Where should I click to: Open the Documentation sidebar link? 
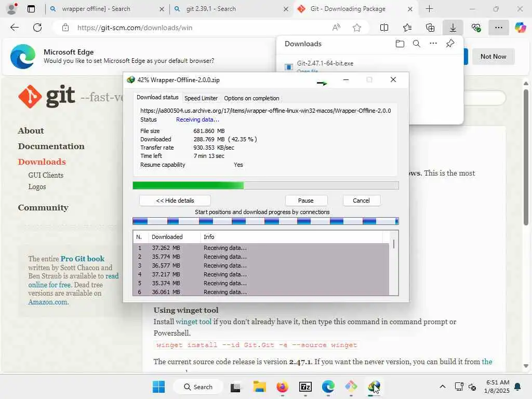click(x=51, y=146)
